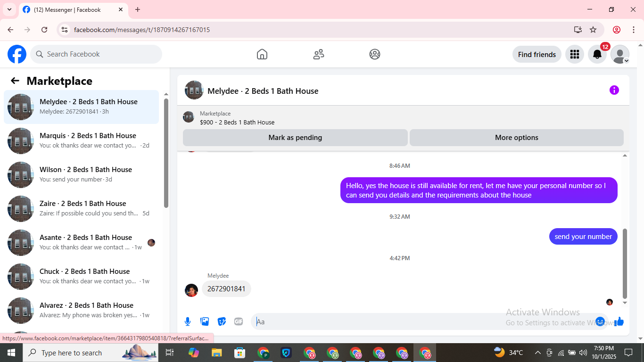This screenshot has width=644, height=362.
Task: Click the chat scrollbar up arrow
Action: (x=625, y=155)
